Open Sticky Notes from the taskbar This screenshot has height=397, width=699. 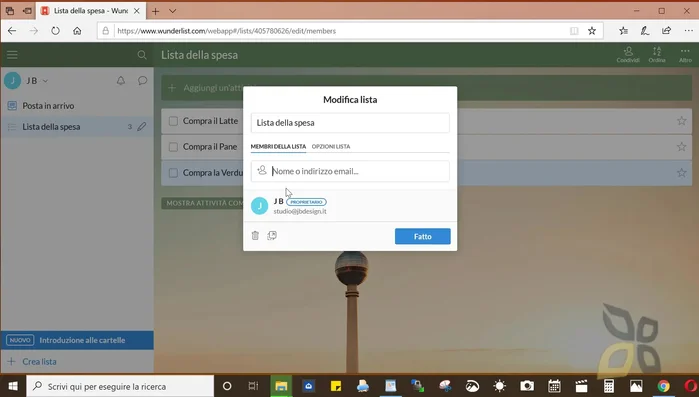(336, 386)
